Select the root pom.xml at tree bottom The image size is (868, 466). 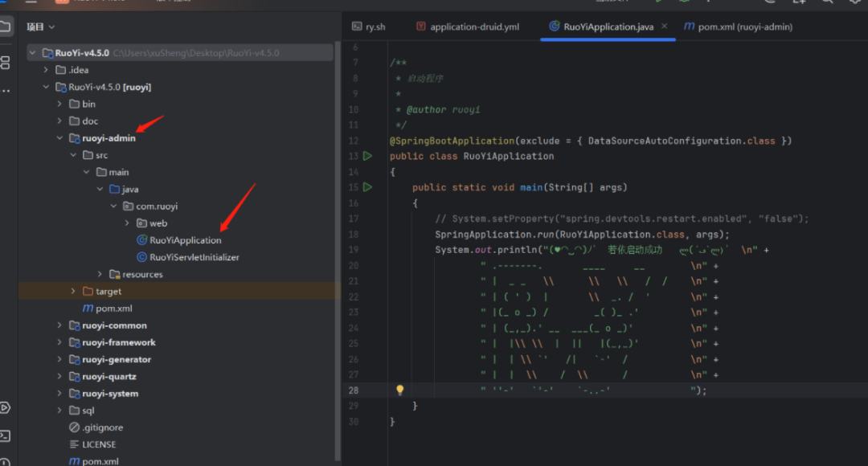pyautogui.click(x=100, y=461)
